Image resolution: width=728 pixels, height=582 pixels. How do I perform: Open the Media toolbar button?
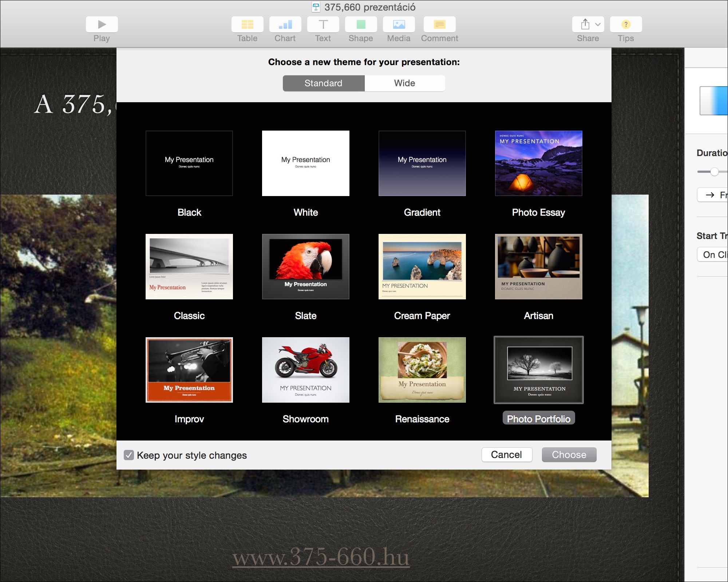399,24
